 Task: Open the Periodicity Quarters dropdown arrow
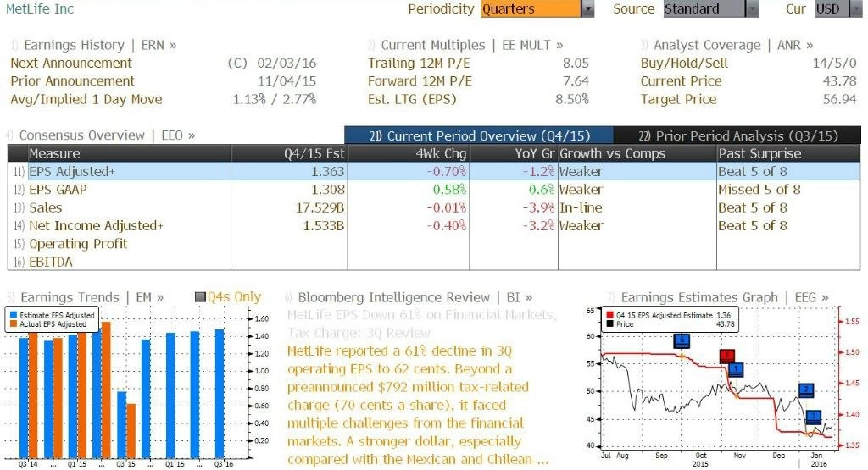(587, 8)
